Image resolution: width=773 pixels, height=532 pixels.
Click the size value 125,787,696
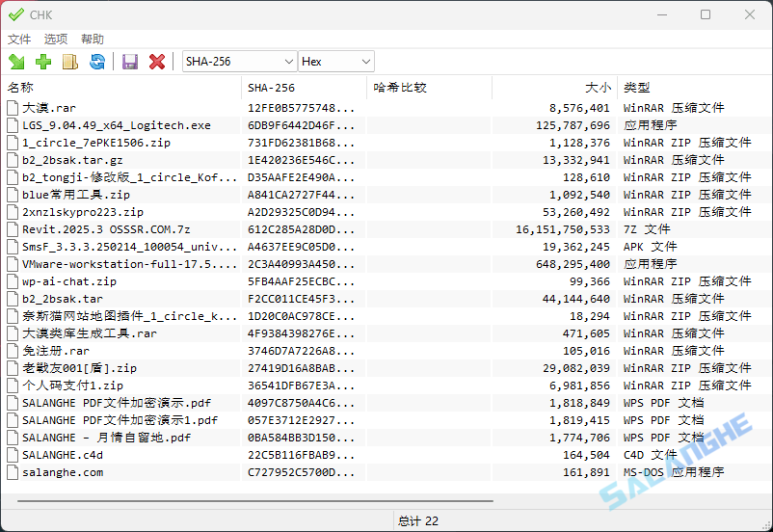tap(573, 125)
